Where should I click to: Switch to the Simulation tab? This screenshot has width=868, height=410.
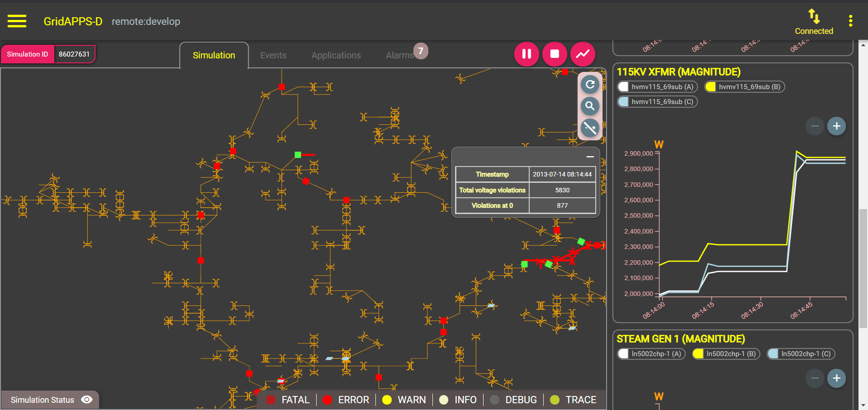click(214, 55)
